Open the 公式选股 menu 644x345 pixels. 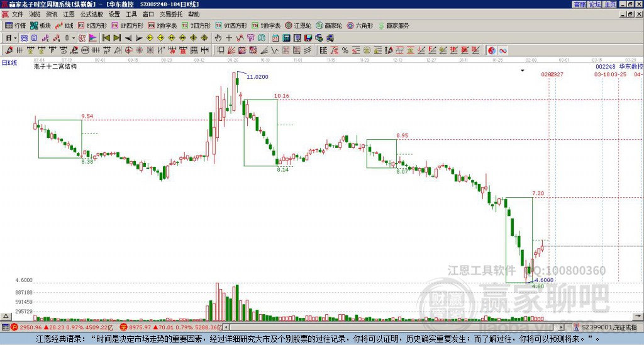pyautogui.click(x=91, y=14)
